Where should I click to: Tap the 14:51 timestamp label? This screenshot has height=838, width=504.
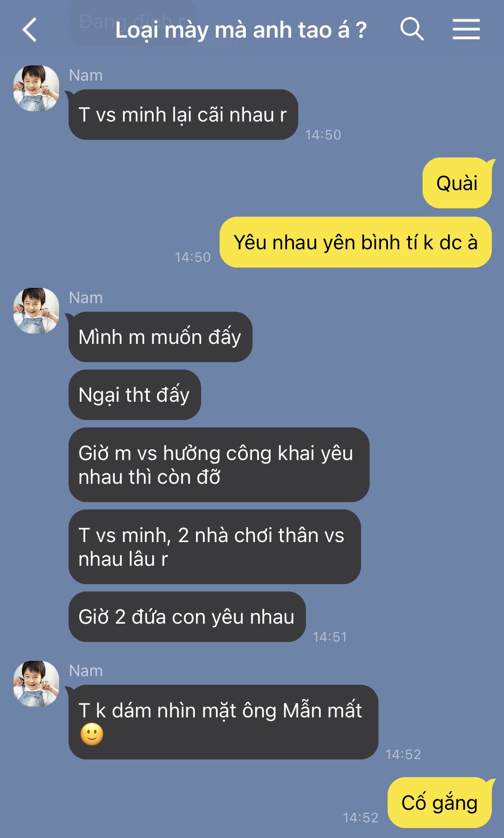point(330,637)
